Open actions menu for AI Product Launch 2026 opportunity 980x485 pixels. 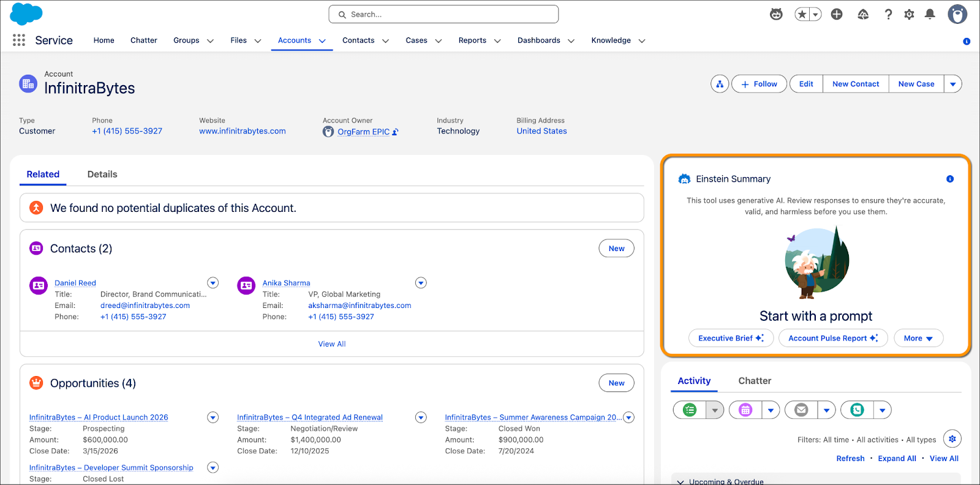[x=213, y=418]
